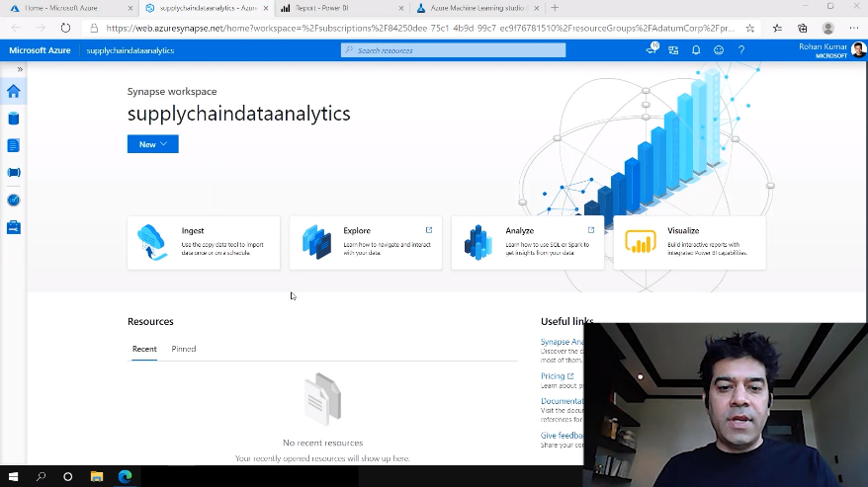The height and width of the screenshot is (487, 868).
Task: Click supplychaindataanalytics workspace name in header
Action: pos(130,50)
